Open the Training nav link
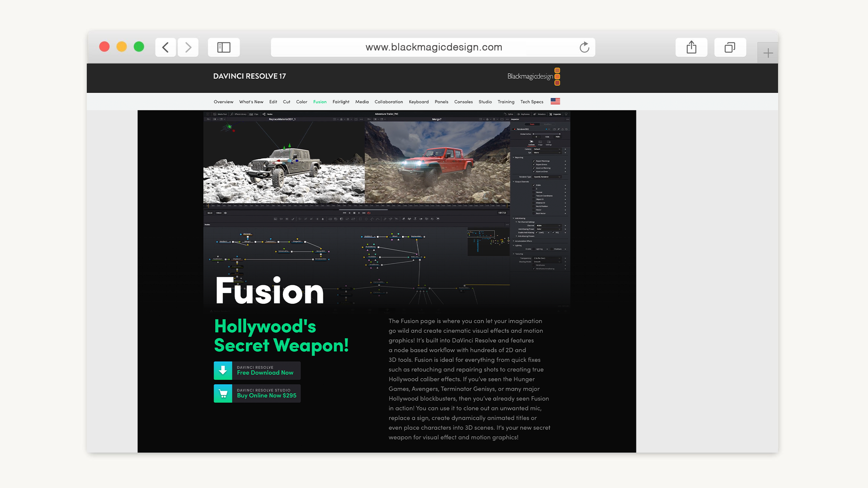868x488 pixels. 506,102
